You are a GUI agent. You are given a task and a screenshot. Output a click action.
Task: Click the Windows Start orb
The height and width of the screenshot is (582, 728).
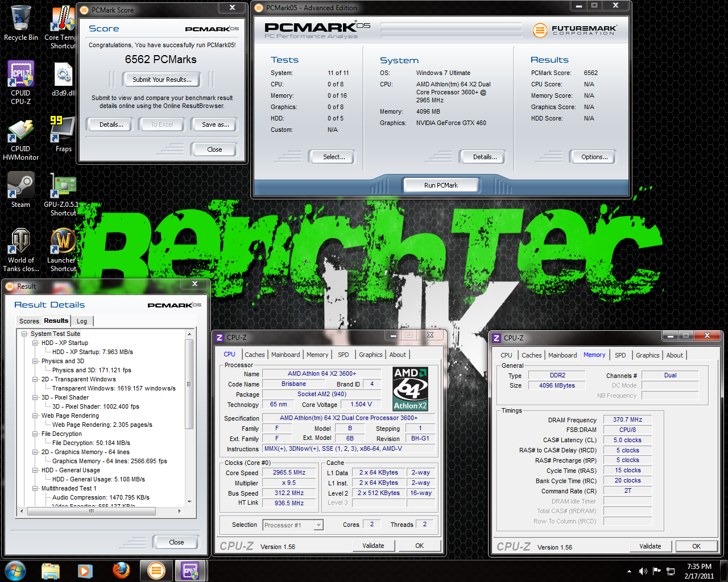click(x=15, y=571)
